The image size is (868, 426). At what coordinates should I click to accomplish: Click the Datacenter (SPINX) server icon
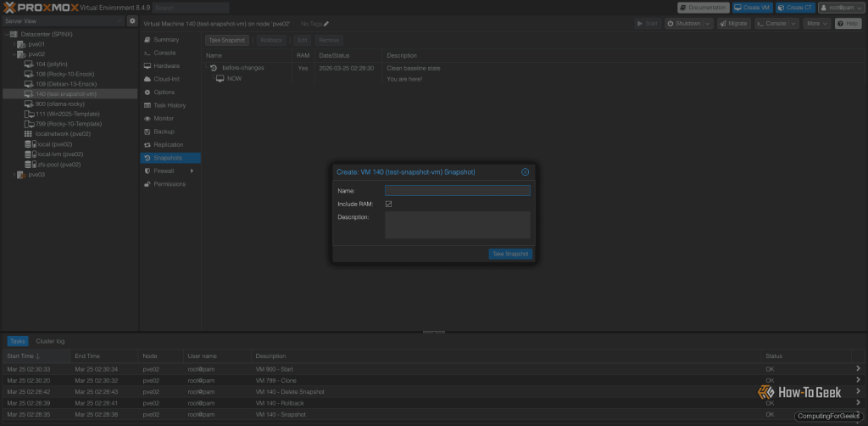[14, 34]
